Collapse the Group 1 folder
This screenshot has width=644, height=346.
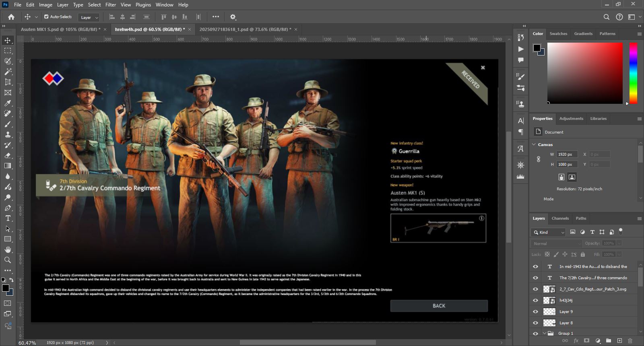(544, 333)
